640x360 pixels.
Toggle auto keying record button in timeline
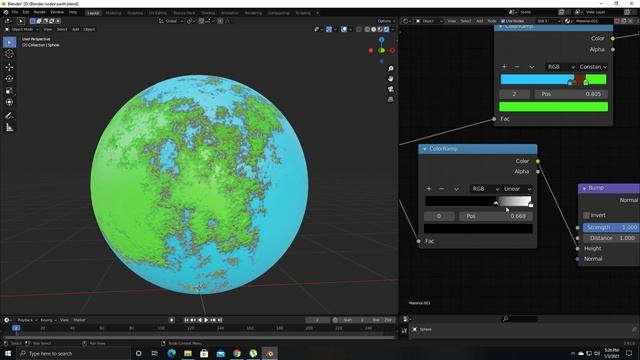[x=172, y=320]
